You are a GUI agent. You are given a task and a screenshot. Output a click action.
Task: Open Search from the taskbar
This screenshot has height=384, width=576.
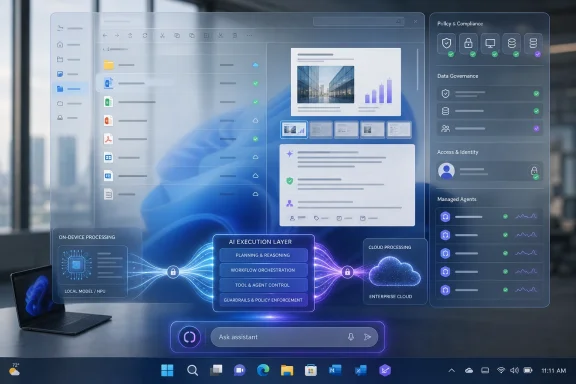pyautogui.click(x=192, y=370)
